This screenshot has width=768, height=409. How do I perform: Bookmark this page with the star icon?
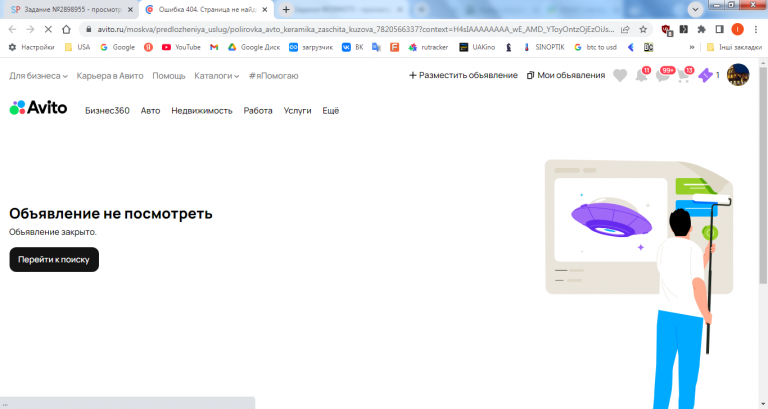coord(643,29)
